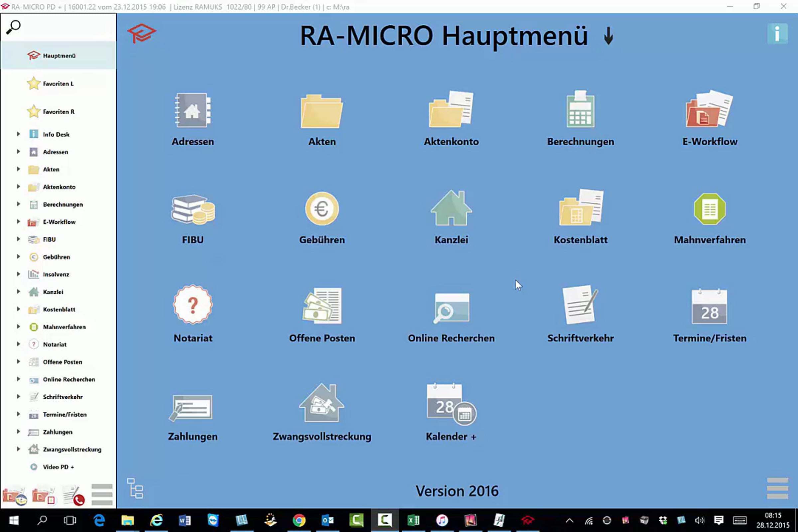Screen dimensions: 798x532
Task: Open the Gebühren euro coin icon
Action: pos(322,209)
